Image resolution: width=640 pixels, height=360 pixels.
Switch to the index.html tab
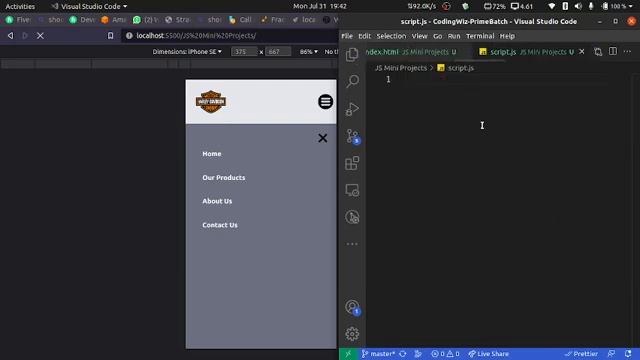click(411, 52)
